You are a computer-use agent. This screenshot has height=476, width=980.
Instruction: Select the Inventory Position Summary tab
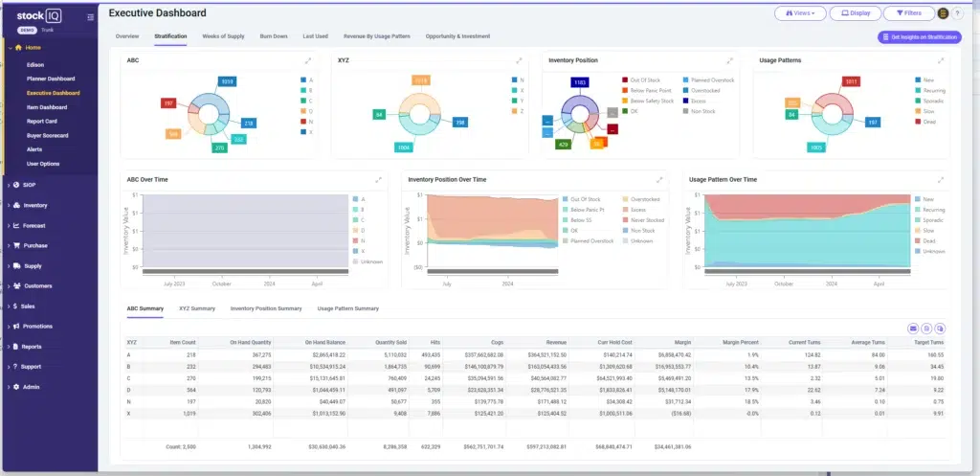[266, 308]
